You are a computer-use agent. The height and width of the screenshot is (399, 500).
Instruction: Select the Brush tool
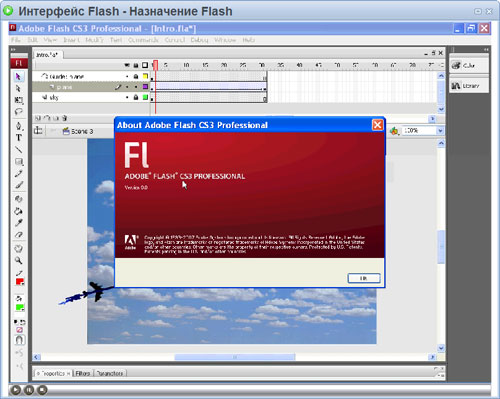(x=18, y=185)
